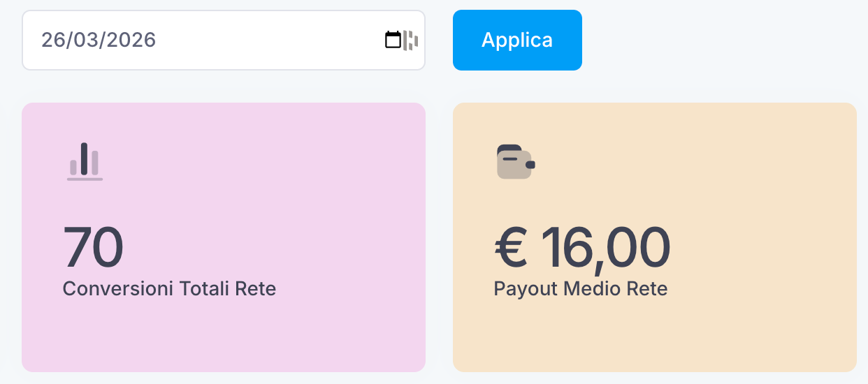The width and height of the screenshot is (868, 384).
Task: Click the gray bars icon in date field
Action: tap(411, 40)
